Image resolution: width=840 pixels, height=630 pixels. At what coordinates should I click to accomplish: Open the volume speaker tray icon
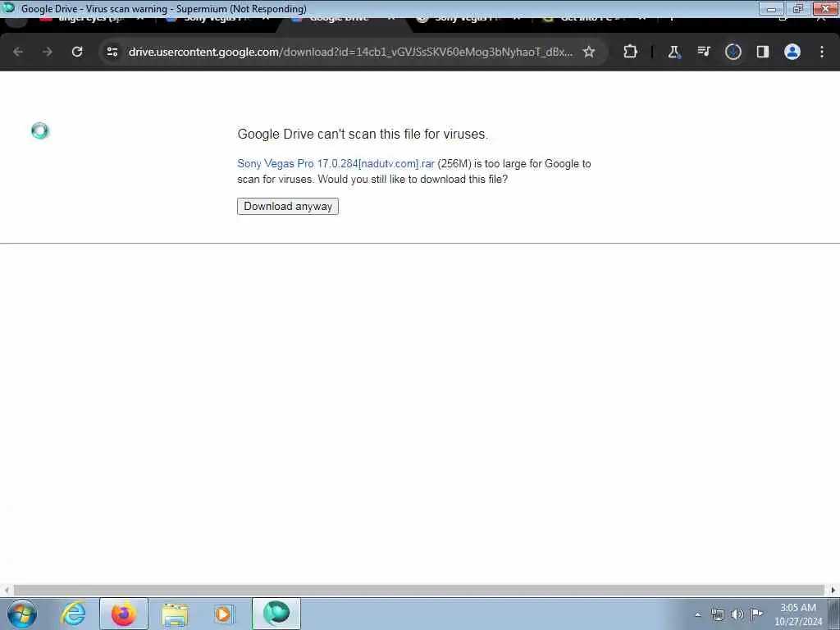[x=737, y=614]
